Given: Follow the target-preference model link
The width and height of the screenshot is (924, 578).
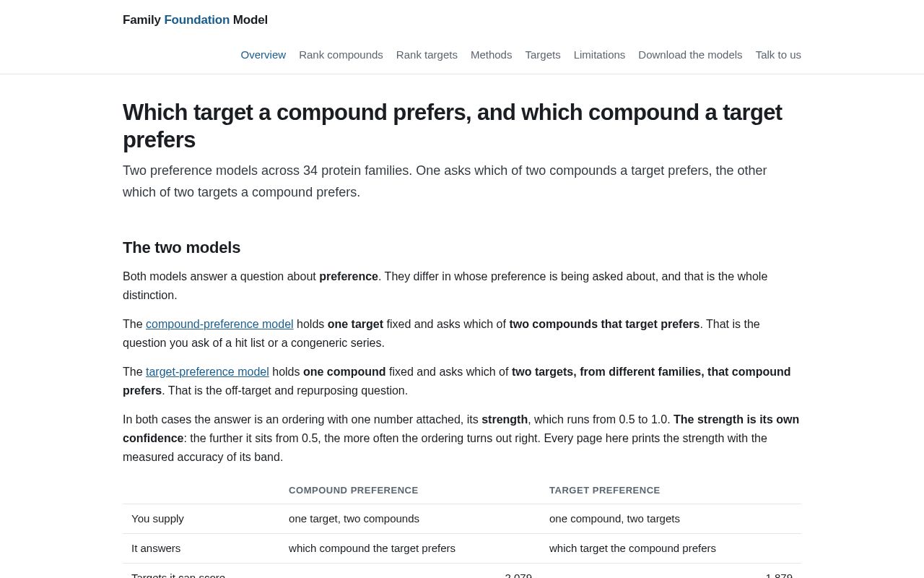Looking at the screenshot, I should coord(207,372).
